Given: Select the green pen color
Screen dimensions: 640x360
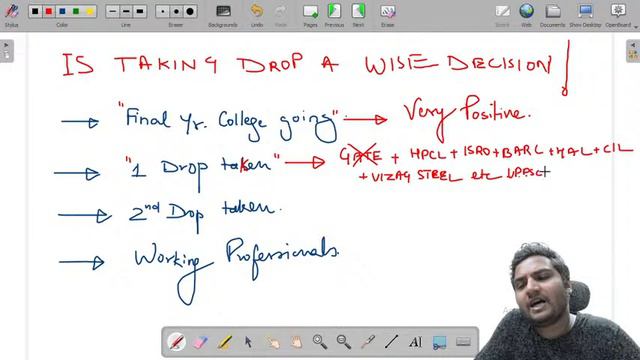Looking at the screenshot, I should point(76,11).
